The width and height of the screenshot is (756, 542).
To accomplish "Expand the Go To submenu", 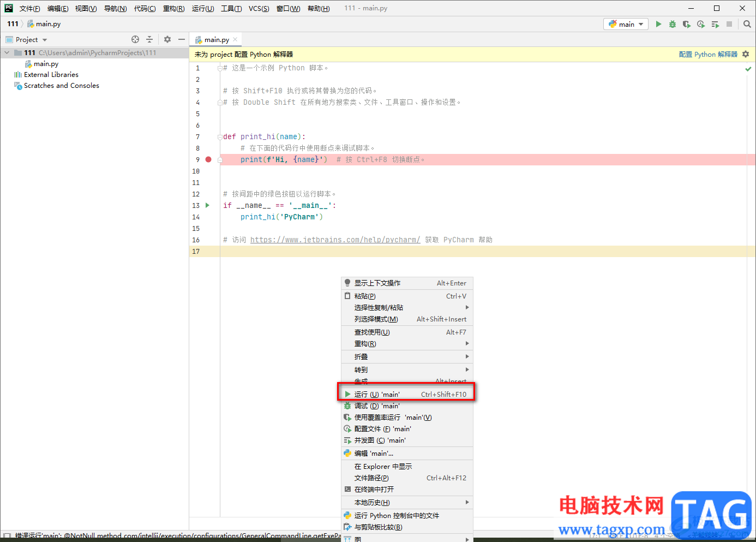I will click(407, 370).
